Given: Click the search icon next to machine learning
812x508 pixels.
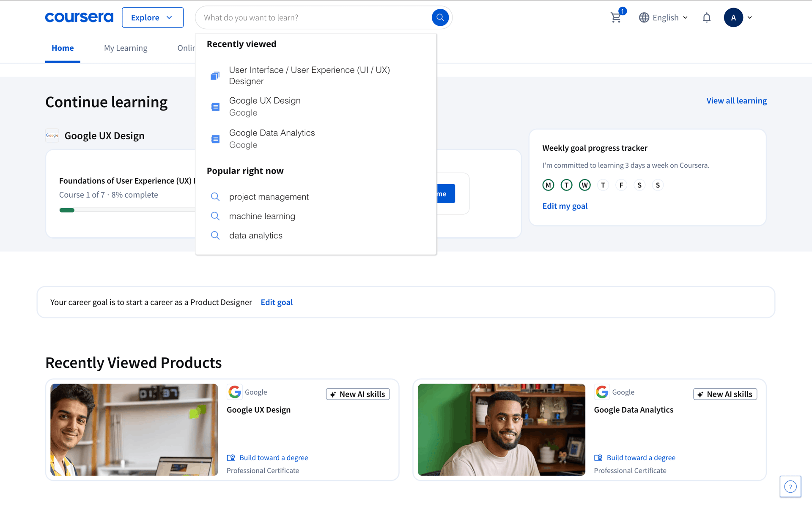Looking at the screenshot, I should pyautogui.click(x=215, y=216).
